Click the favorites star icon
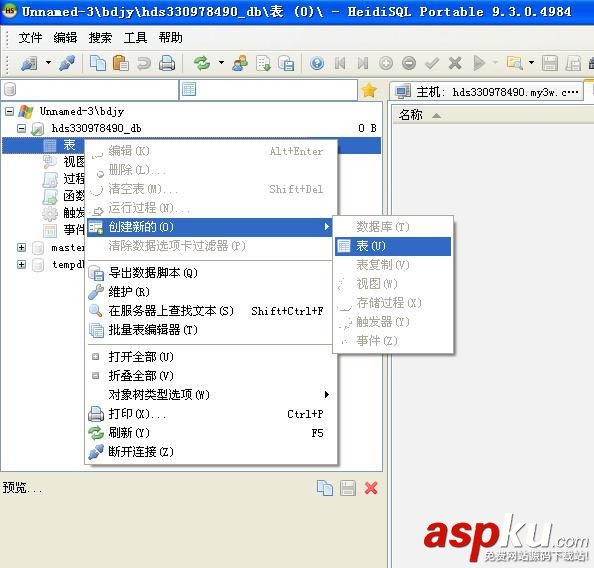594x568 pixels. (x=369, y=90)
